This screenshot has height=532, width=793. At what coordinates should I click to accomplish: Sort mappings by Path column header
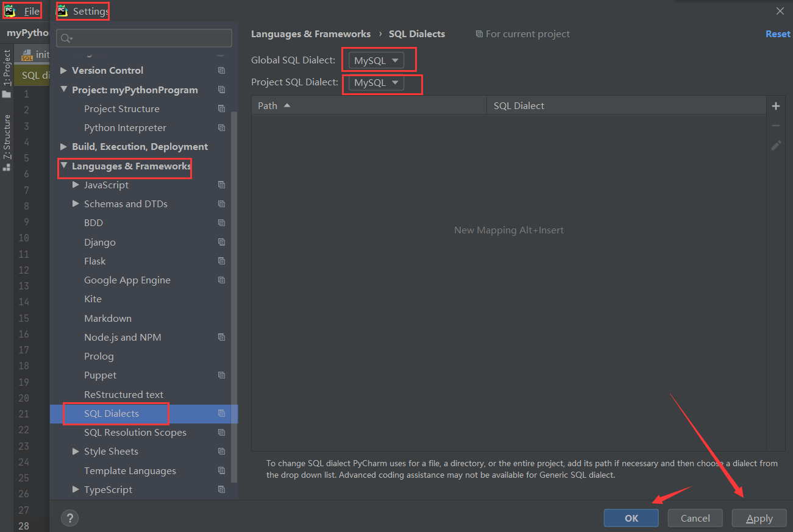369,105
